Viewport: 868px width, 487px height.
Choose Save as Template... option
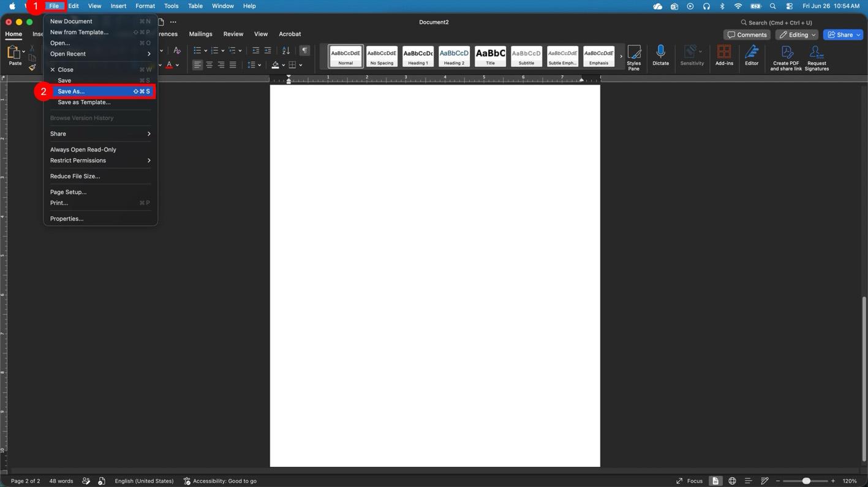(100, 102)
